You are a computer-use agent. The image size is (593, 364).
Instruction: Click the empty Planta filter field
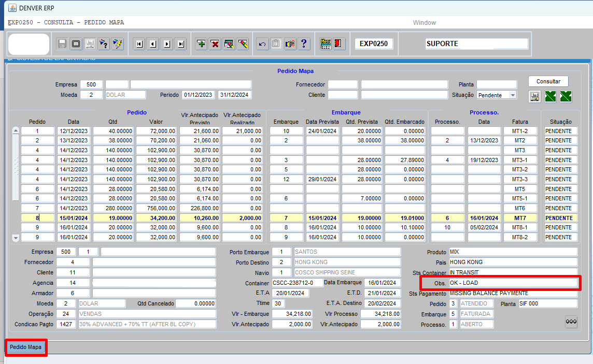(x=497, y=84)
